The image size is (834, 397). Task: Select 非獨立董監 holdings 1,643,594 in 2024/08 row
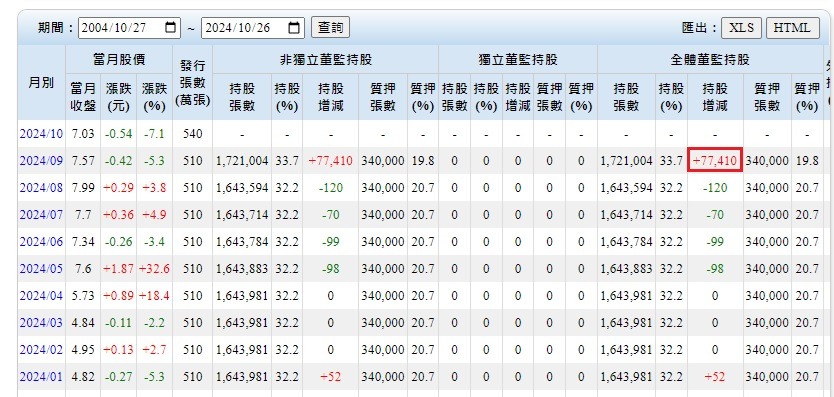click(242, 188)
